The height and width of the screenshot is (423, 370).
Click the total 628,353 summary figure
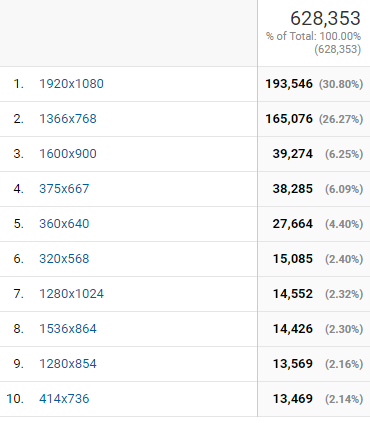(x=325, y=18)
